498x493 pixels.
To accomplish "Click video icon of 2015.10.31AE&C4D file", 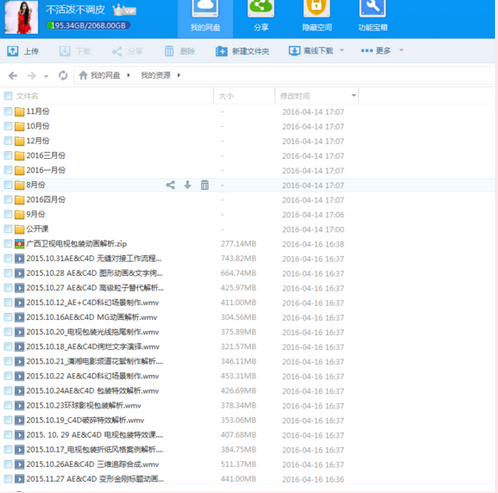I will pos(20,259).
